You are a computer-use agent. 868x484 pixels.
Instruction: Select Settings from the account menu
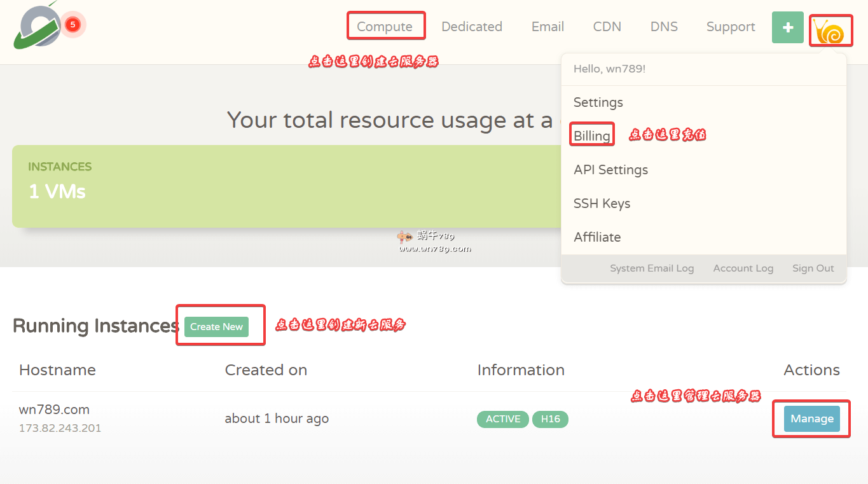[598, 102]
